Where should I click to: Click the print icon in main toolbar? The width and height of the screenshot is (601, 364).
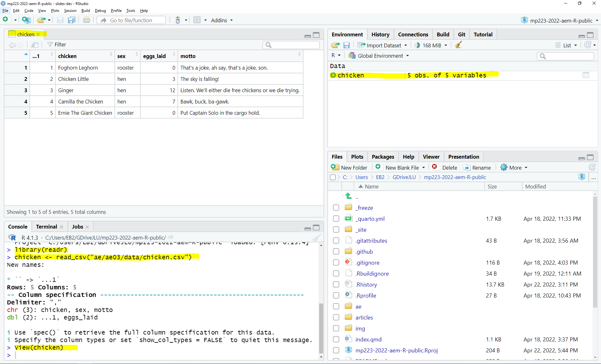point(86,20)
